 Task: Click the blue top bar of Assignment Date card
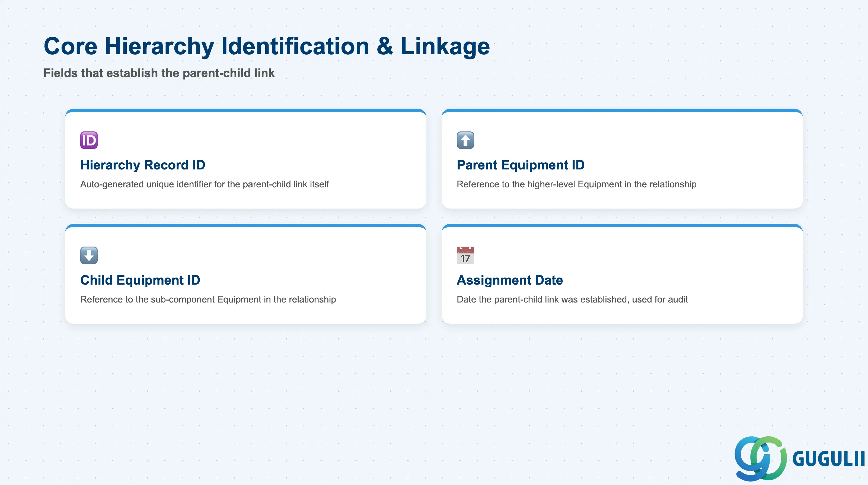tap(622, 225)
